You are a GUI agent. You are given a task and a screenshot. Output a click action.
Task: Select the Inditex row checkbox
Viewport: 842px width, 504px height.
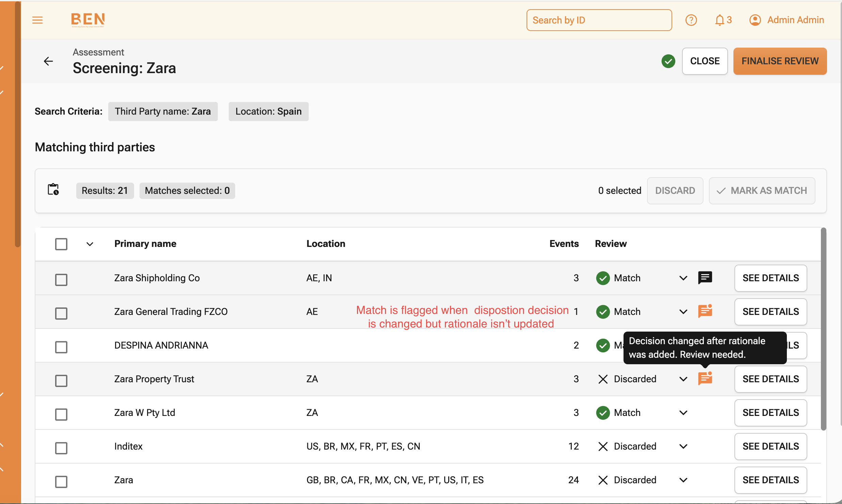(x=61, y=448)
